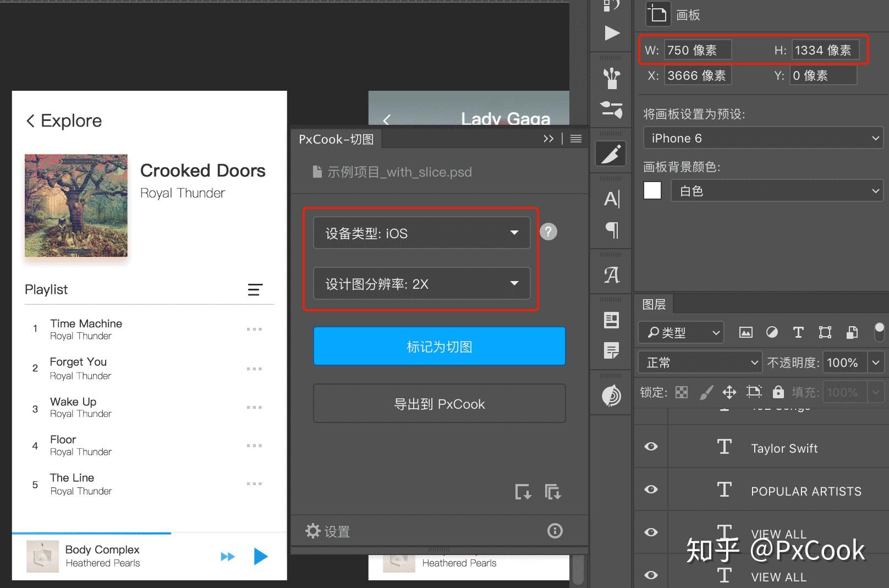The image size is (889, 588).
Task: Select the horizontal type tool
Action: [611, 199]
